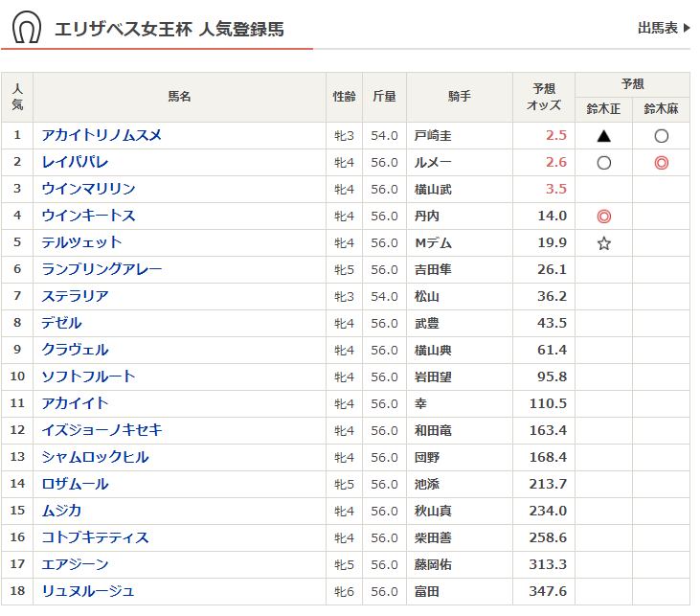Click the arrow beside 出馬表
This screenshot has width=700, height=616.
click(x=687, y=28)
